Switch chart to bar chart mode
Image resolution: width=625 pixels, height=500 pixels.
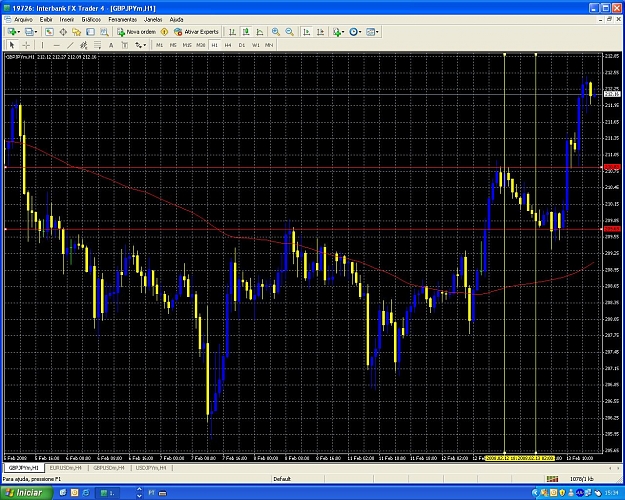pyautogui.click(x=232, y=32)
